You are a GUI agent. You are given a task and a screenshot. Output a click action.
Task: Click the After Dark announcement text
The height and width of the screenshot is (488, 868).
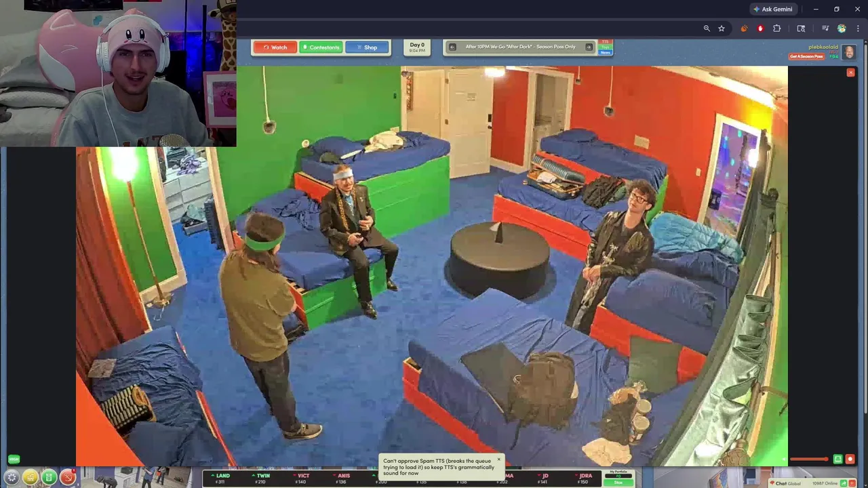(x=520, y=47)
